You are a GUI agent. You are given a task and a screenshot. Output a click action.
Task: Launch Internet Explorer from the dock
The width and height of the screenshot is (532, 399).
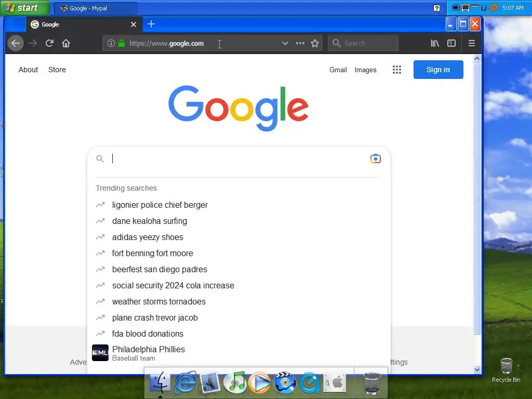[x=185, y=382]
